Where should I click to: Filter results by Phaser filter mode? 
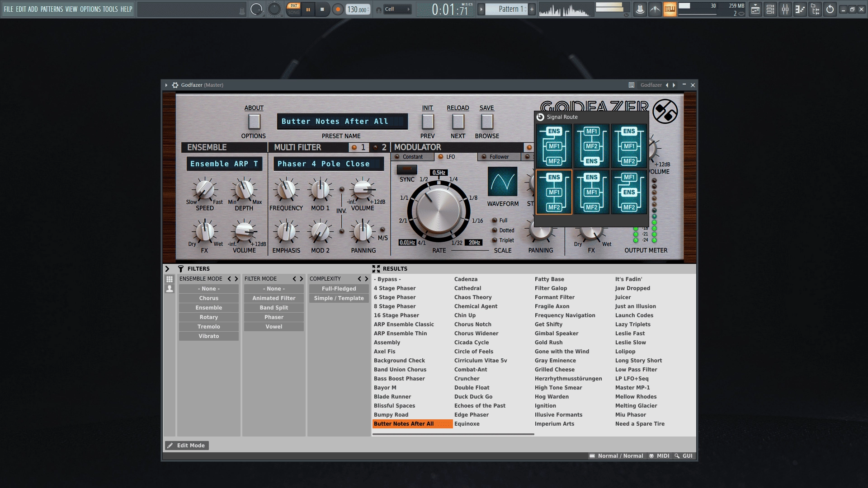click(x=274, y=317)
